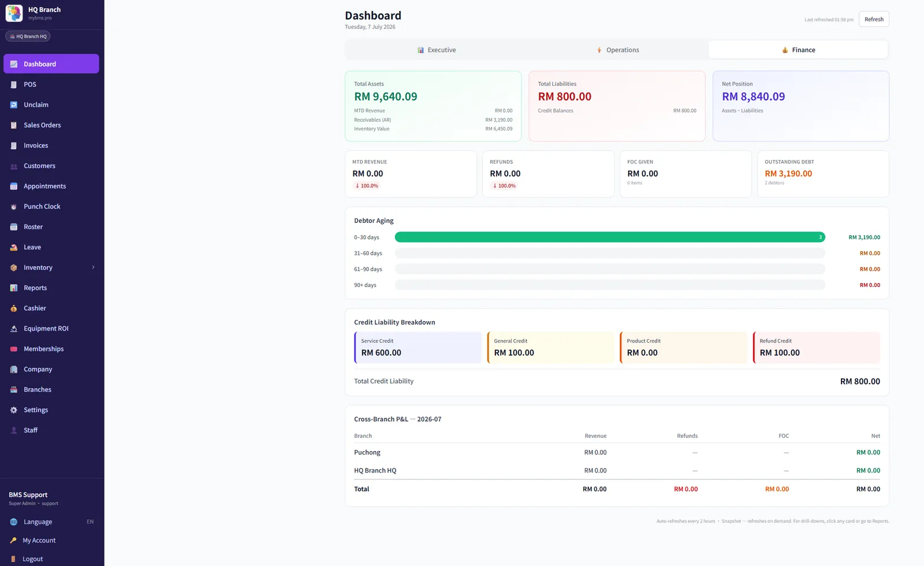Screen dimensions: 924x566
Task: Click the Company building icon
Action: point(14,369)
